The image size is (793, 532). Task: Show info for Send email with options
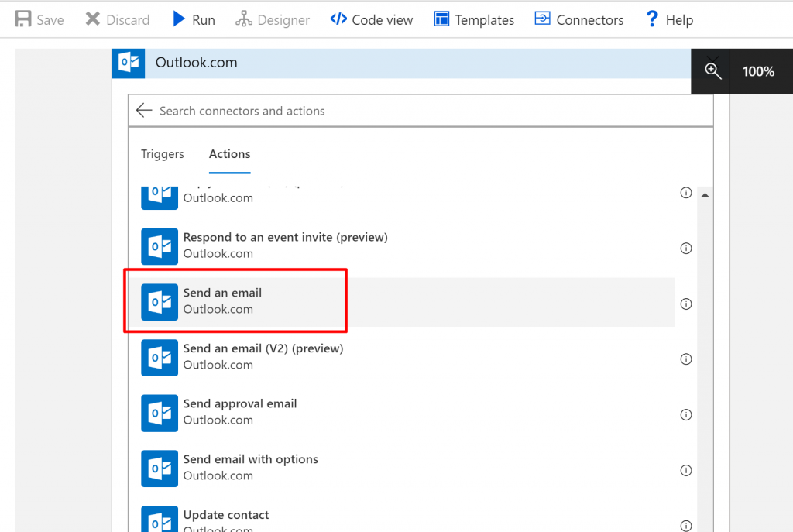(x=686, y=470)
